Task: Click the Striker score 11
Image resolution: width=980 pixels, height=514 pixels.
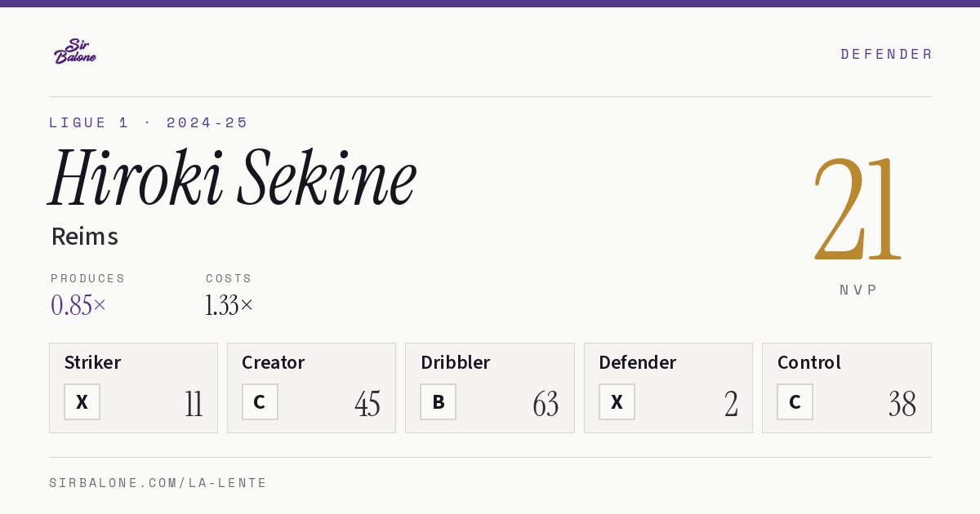Action: click(x=194, y=404)
